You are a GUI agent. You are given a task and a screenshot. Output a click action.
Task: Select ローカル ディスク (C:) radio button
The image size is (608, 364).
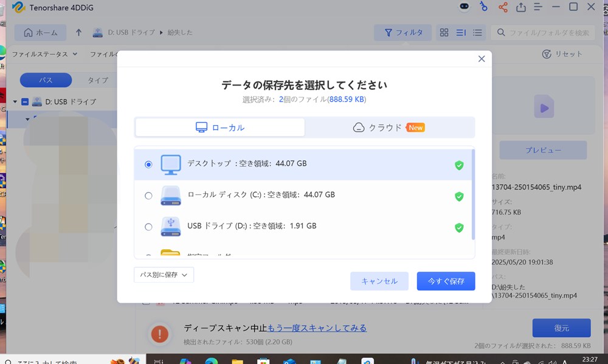tap(148, 196)
